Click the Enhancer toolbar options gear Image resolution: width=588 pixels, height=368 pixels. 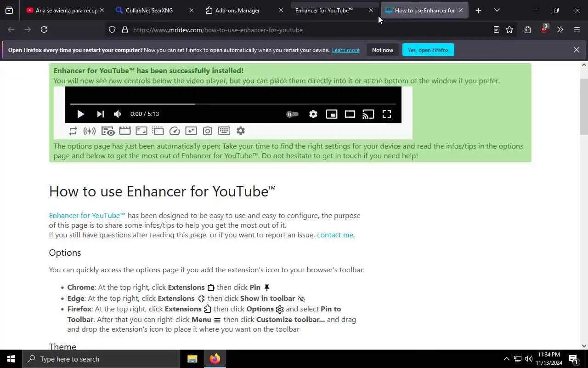pos(241,131)
